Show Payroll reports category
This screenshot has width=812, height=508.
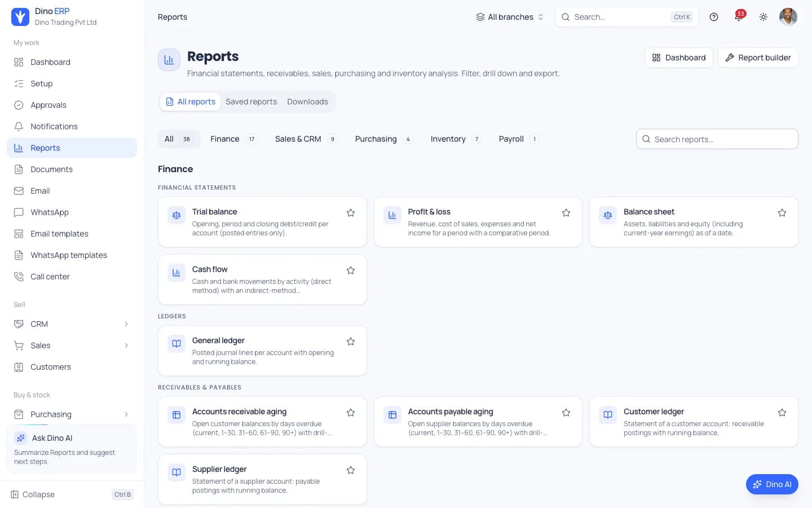coord(519,139)
